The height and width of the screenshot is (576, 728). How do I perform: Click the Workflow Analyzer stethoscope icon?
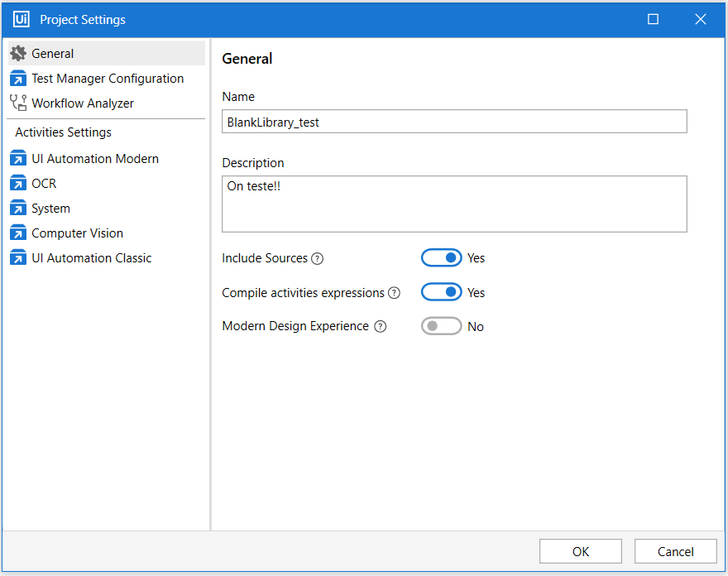coord(18,103)
